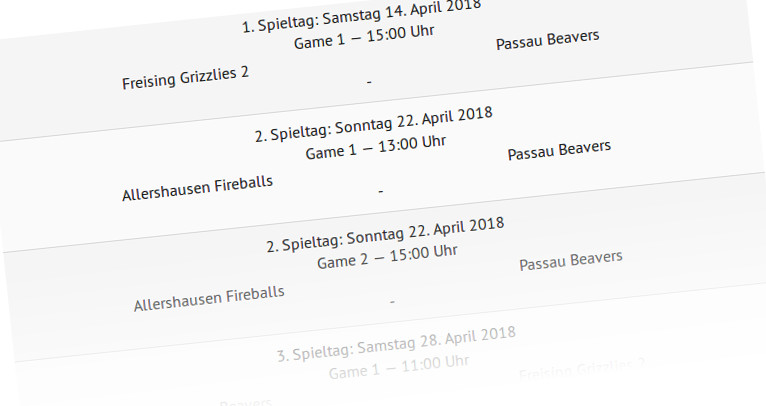Click the '1. Spieltag: Samstag 14. April 2018' heading
This screenshot has height=406, width=766.
362,16
